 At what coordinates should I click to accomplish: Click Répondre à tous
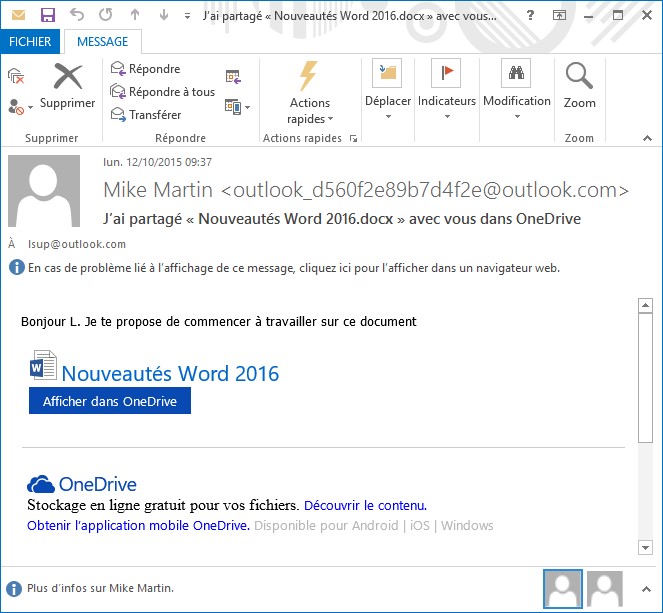tap(163, 92)
